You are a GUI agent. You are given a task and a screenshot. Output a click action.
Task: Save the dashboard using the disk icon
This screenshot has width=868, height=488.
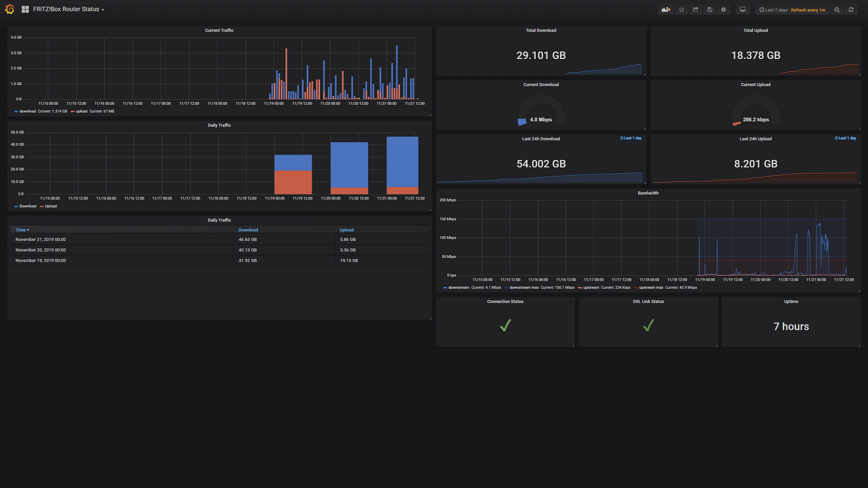(709, 9)
